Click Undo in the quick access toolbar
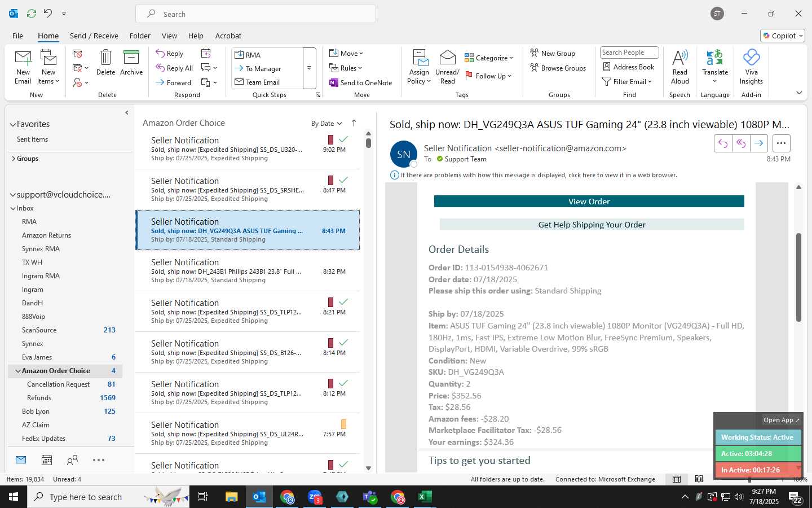Screen dimensions: 812x508 click(x=48, y=14)
